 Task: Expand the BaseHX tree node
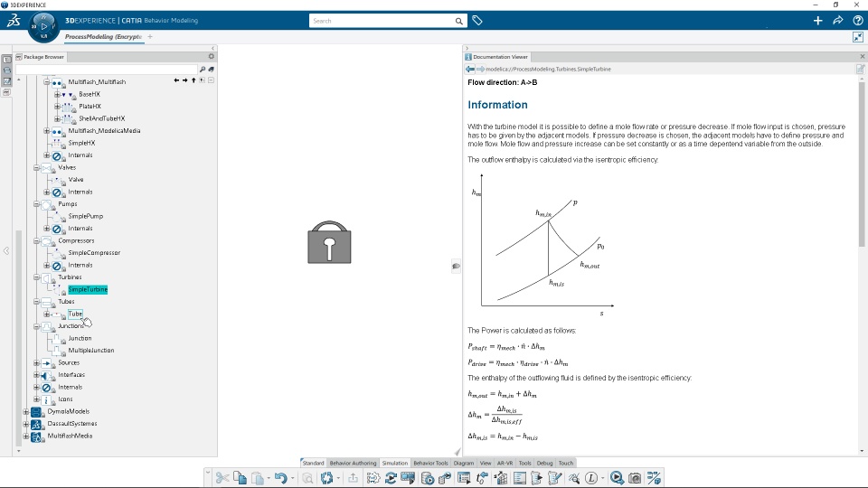[x=57, y=94]
